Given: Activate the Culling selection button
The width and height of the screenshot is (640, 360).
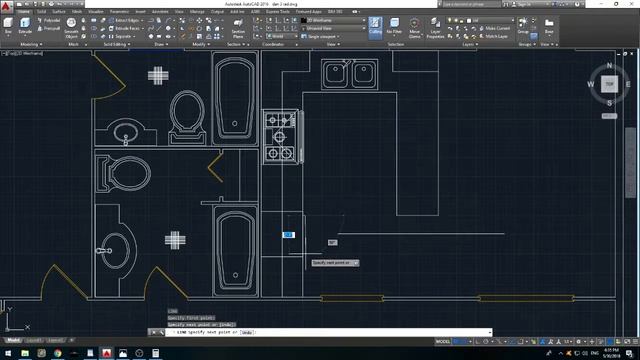Looking at the screenshot, I should (x=375, y=28).
